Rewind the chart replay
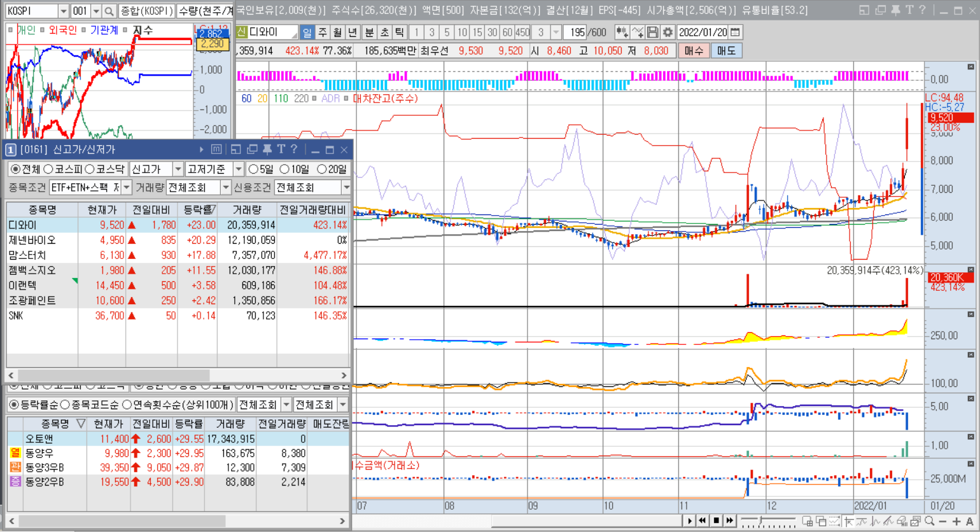The image size is (980, 532). (x=703, y=521)
